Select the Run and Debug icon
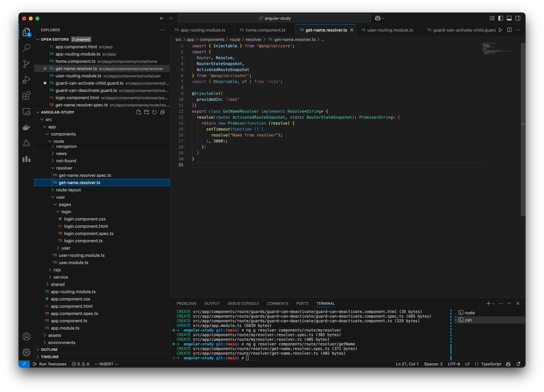This screenshot has width=544, height=392. (26, 79)
